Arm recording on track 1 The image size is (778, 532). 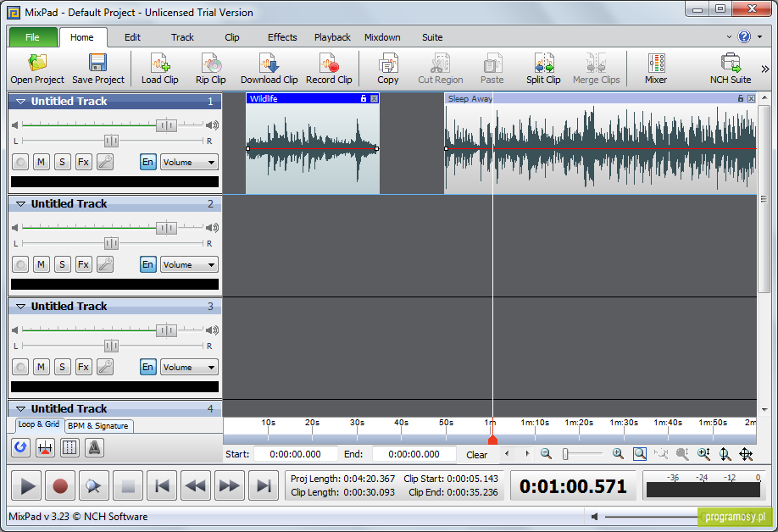pyautogui.click(x=19, y=162)
